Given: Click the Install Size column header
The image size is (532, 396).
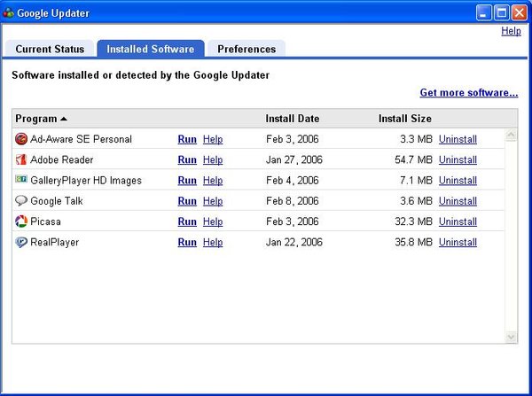Looking at the screenshot, I should coord(405,119).
